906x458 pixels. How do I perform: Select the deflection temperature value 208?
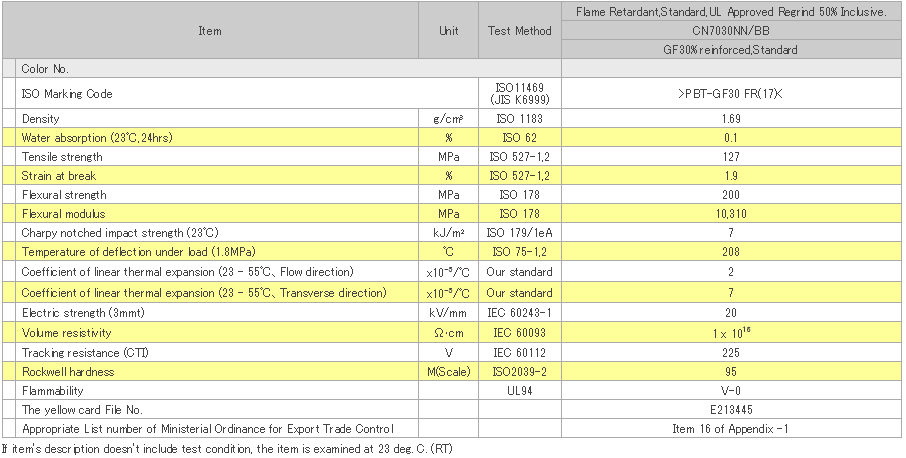point(730,252)
